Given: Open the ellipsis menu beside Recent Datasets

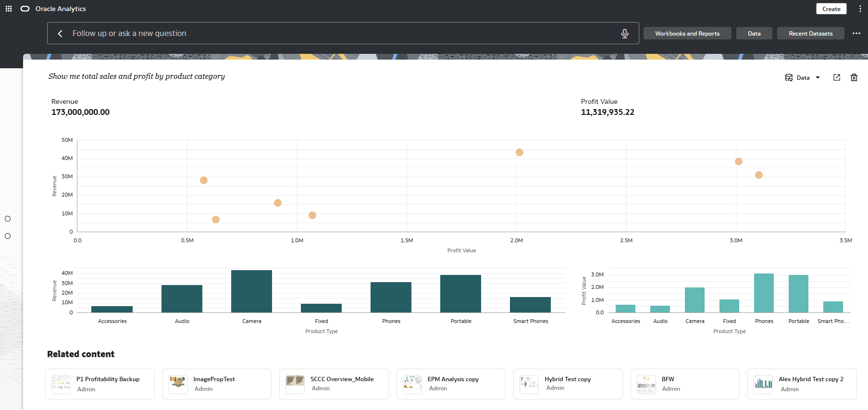Looking at the screenshot, I should (856, 33).
